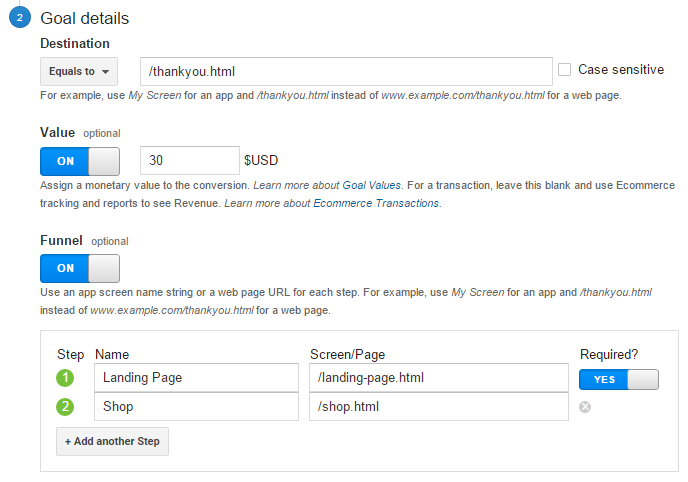688x482 pixels.
Task: Remove the Shop funnel step
Action: point(586,407)
